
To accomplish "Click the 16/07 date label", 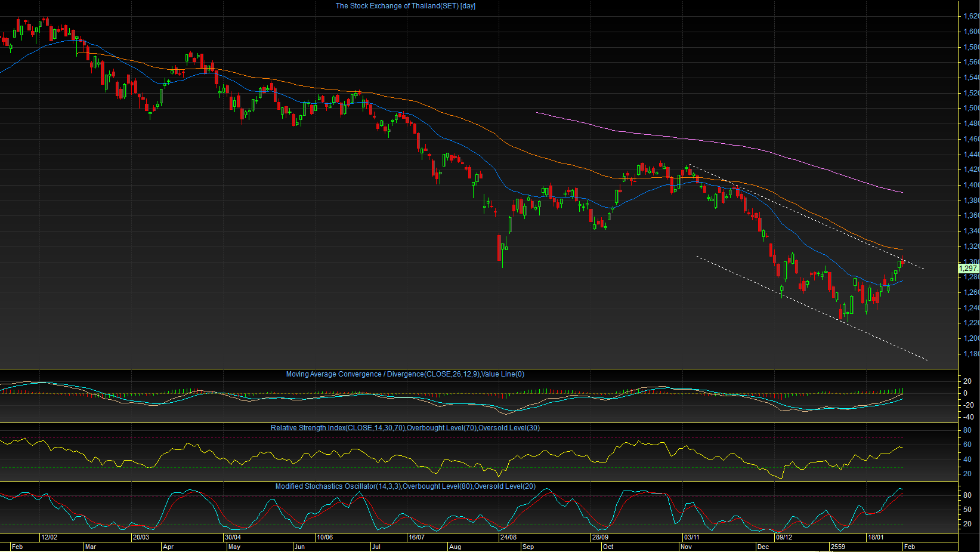I will 416,537.
